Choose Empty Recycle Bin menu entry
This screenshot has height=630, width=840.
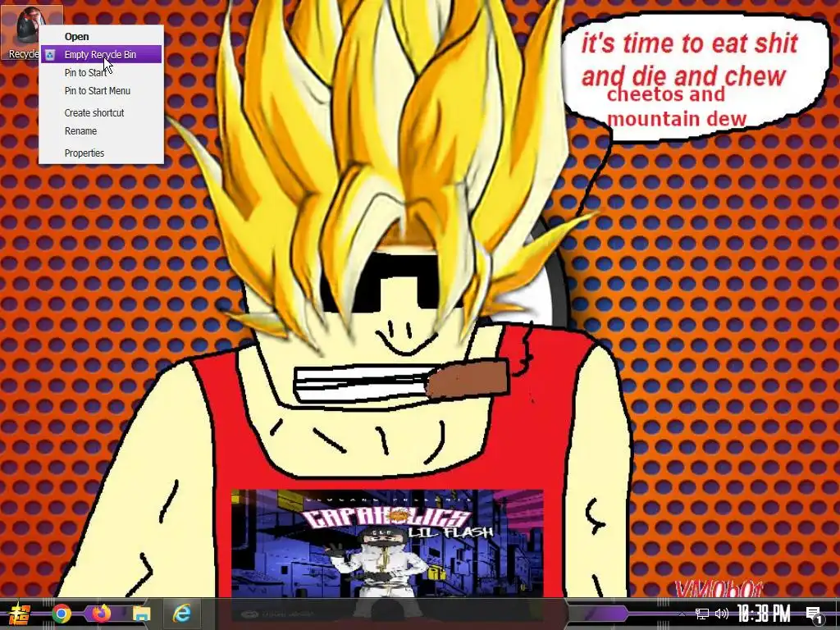[101, 55]
